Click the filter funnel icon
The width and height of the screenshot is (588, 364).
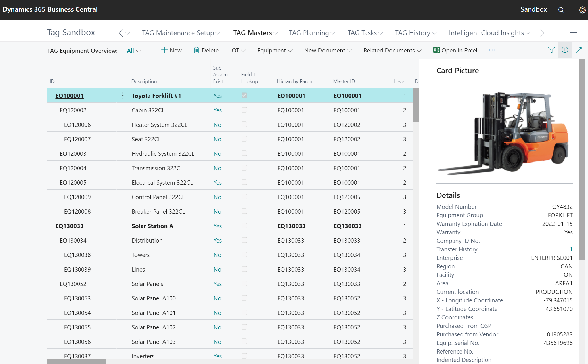(x=551, y=50)
